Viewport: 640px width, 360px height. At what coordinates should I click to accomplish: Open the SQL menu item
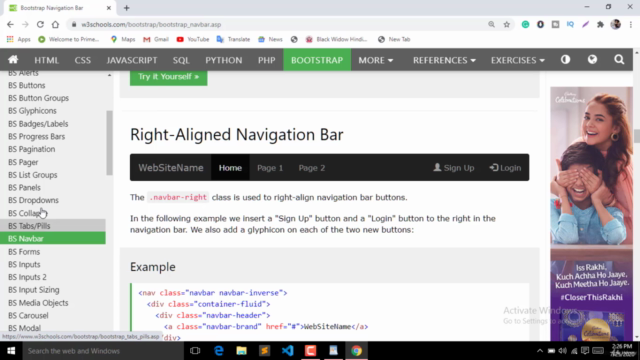click(x=181, y=60)
